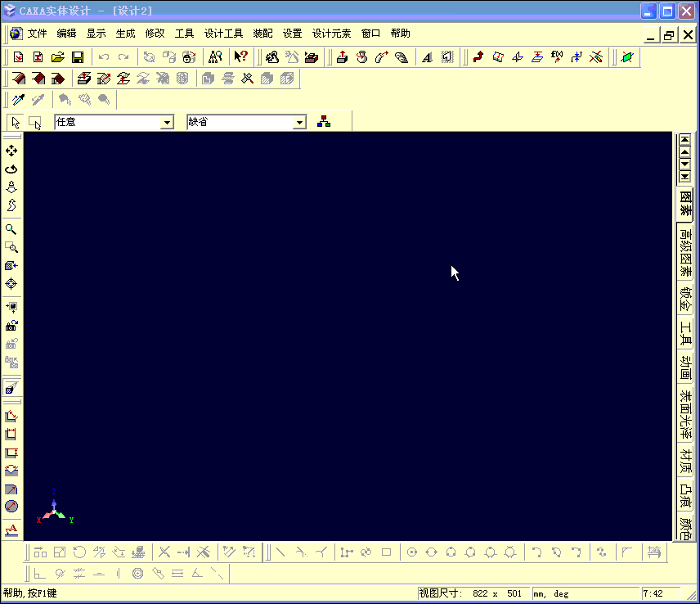Click previous catalog tab arrow
This screenshot has width=700, height=604.
point(684,152)
